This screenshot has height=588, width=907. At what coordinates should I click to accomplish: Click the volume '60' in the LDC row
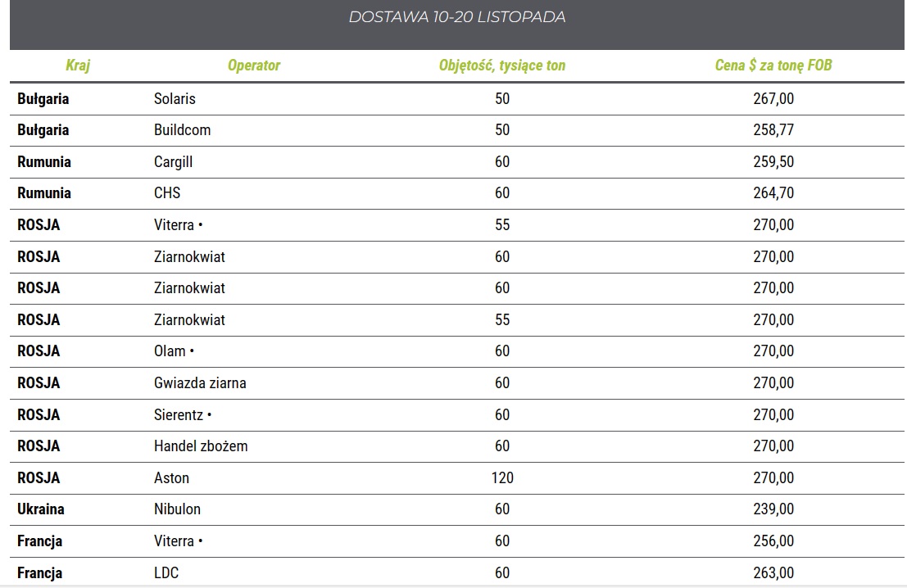(502, 573)
